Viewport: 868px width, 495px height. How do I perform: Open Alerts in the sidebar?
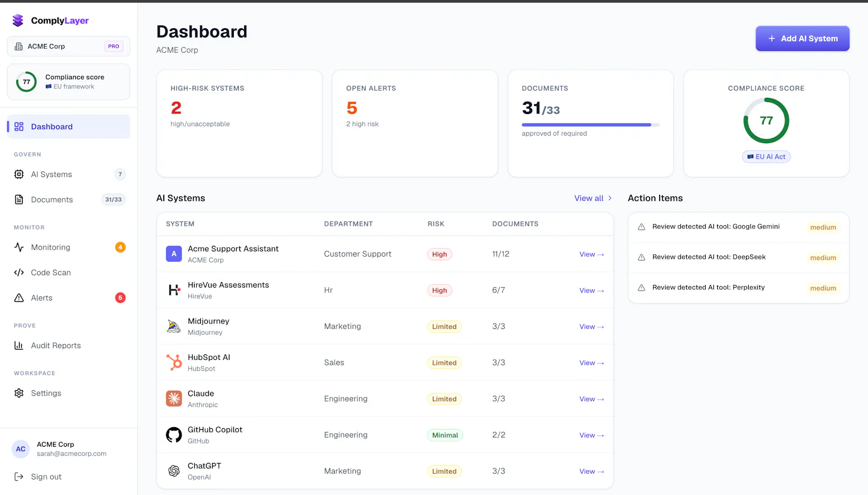pyautogui.click(x=68, y=298)
